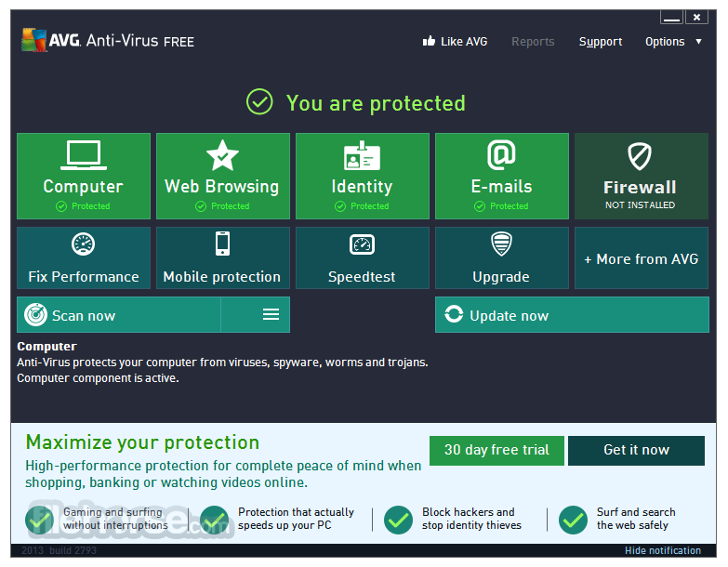Image resolution: width=728 pixels, height=567 pixels.
Task: Click the Mobile protection phone icon
Action: 223,244
